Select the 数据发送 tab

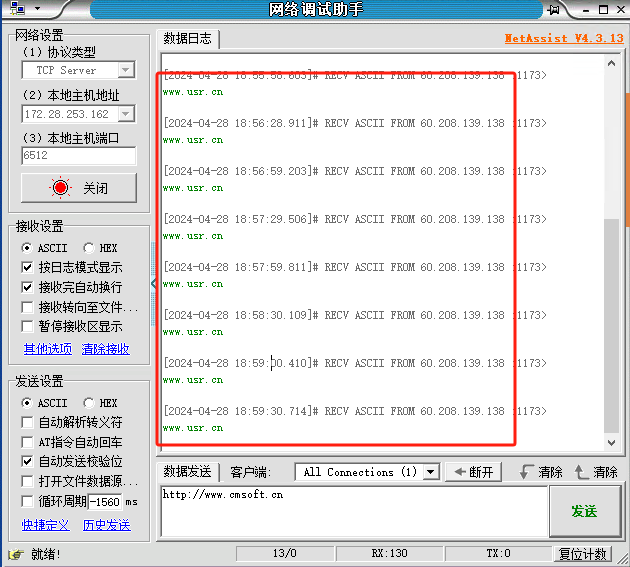click(x=187, y=472)
